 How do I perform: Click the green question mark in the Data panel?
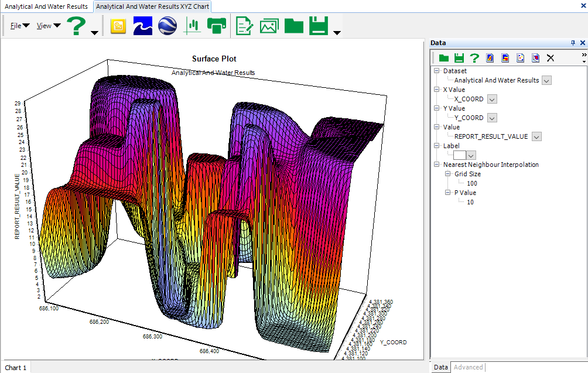click(474, 57)
